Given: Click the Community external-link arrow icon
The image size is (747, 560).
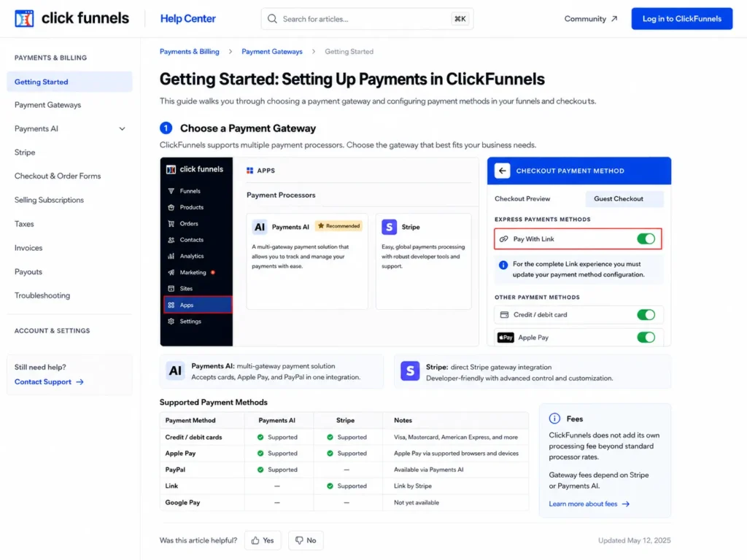Looking at the screenshot, I should [x=614, y=18].
